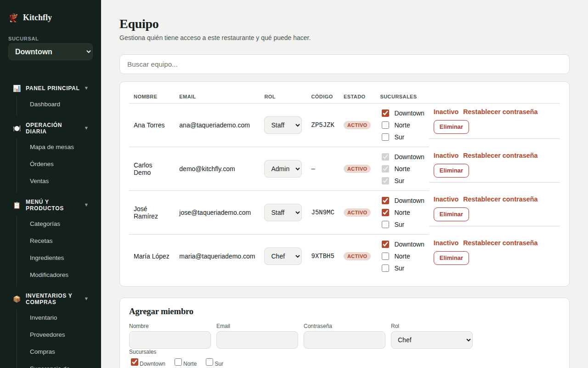Screen dimensions: 588x368
Task: Go to Dashboard in sidebar
Action: click(x=45, y=104)
